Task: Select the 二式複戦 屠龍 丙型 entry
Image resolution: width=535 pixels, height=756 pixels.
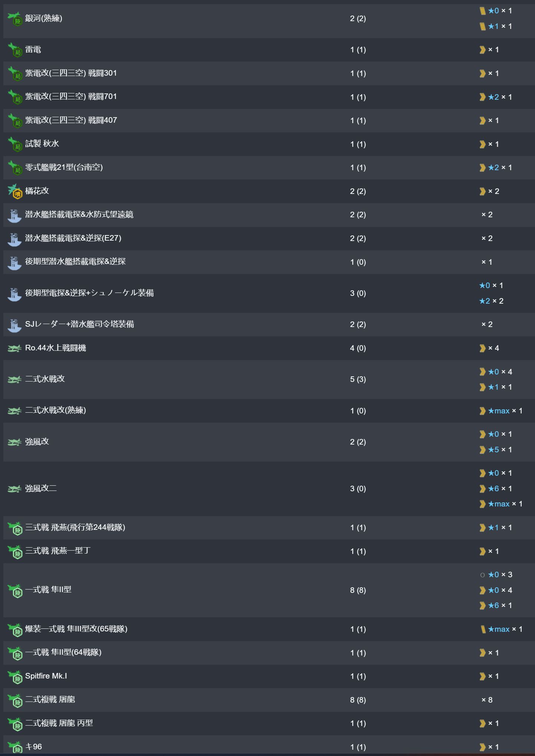Action: click(59, 723)
